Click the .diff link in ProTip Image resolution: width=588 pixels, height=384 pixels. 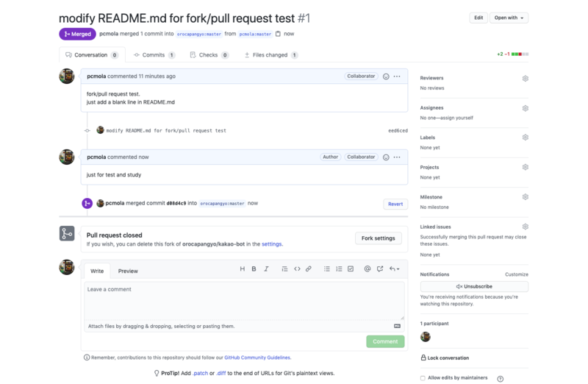pyautogui.click(x=221, y=373)
